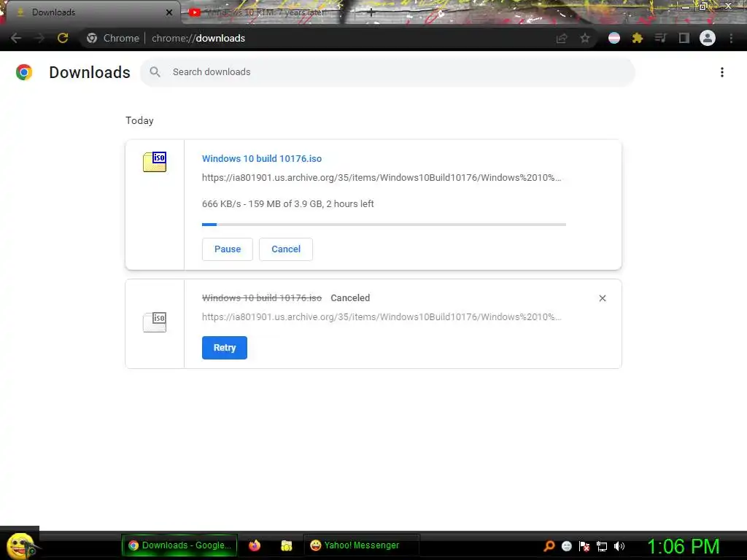This screenshot has height=560, width=747.
Task: Click the active download's archive.org URL
Action: tap(381, 178)
